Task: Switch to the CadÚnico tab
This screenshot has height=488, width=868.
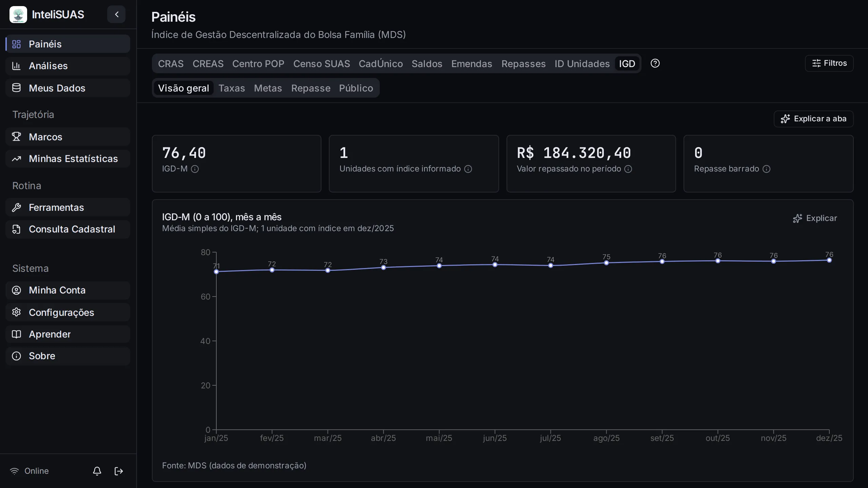Action: click(x=381, y=64)
